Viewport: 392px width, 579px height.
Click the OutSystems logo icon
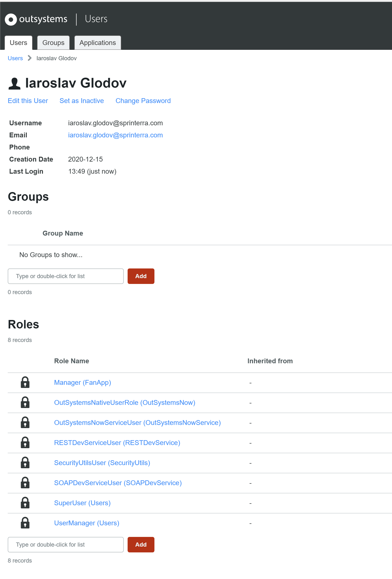11,19
